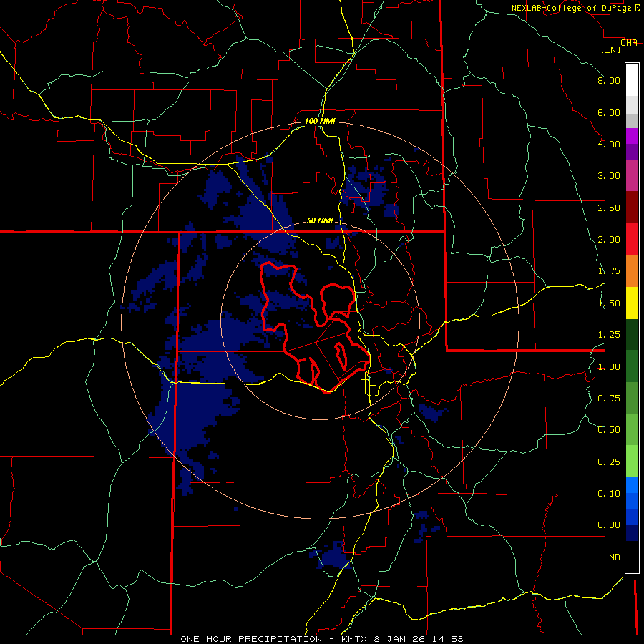Click the ONE HOUR PRECIPITATION title text

click(x=251, y=639)
